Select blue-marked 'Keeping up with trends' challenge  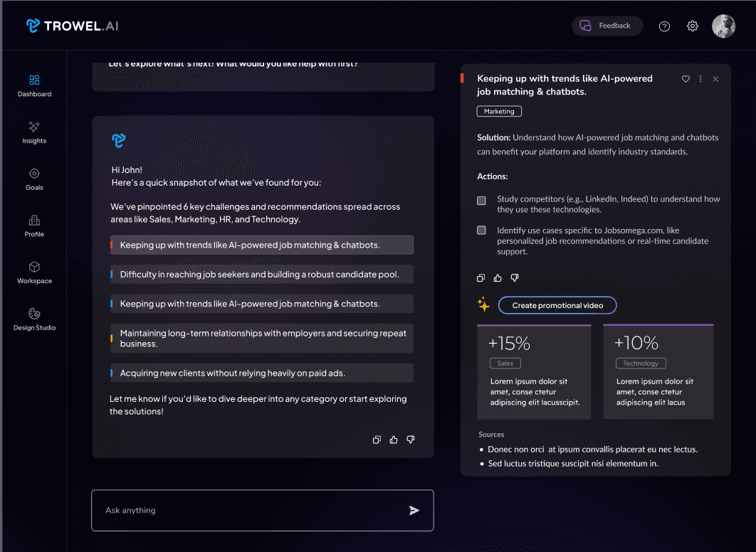pos(262,304)
